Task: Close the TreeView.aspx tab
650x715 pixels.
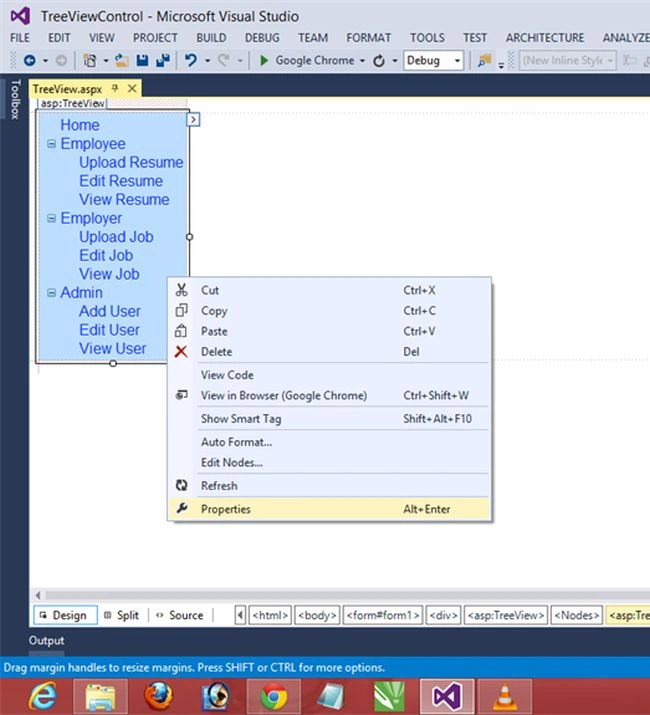Action: click(x=132, y=88)
